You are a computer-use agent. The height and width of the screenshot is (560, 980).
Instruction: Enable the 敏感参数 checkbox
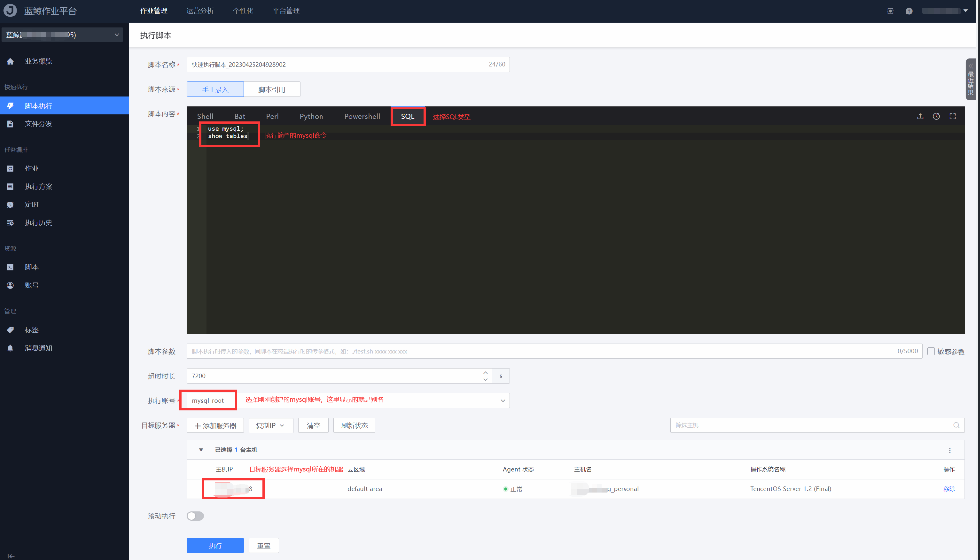[x=931, y=351]
